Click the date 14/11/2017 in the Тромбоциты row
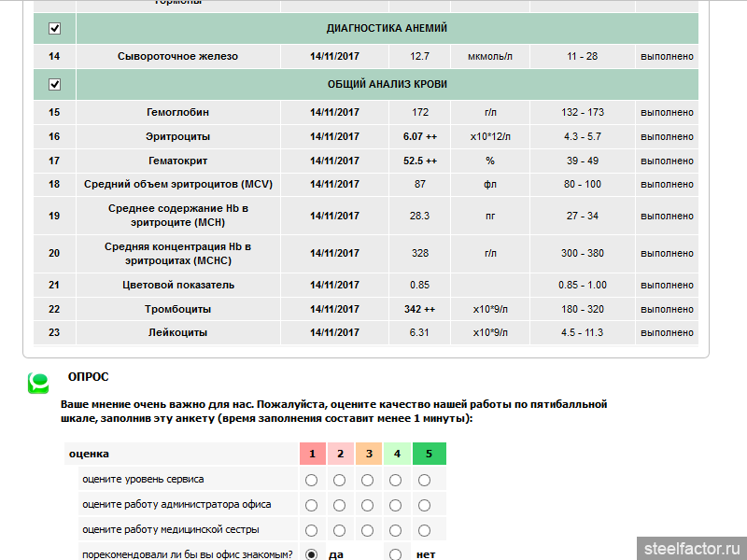The height and width of the screenshot is (560, 747). (x=334, y=309)
